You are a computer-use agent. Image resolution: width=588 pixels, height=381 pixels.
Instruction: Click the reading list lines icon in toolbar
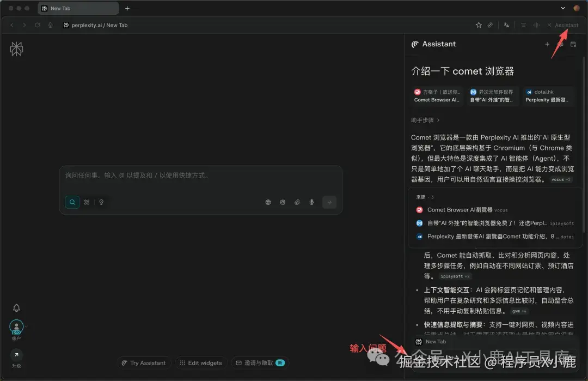click(x=523, y=25)
